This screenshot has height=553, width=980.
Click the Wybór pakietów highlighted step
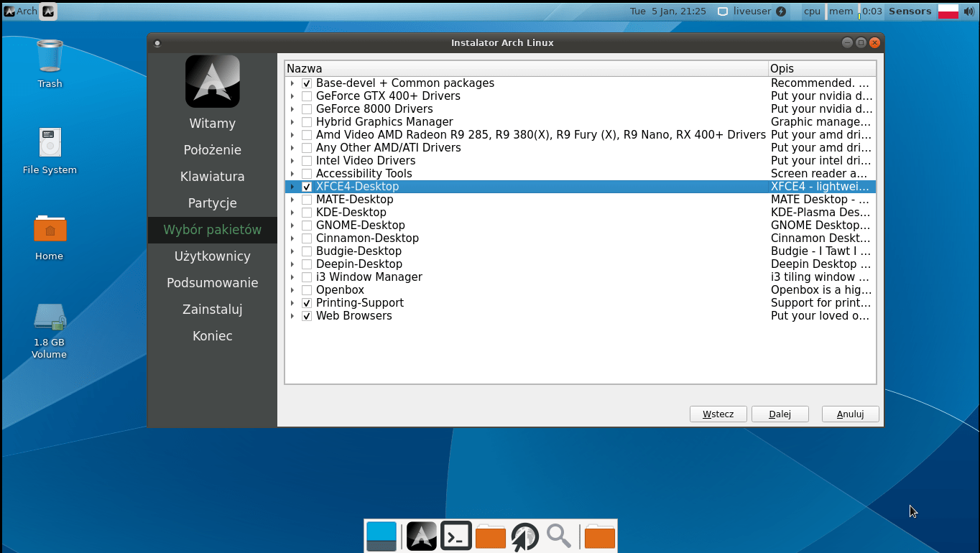click(x=213, y=230)
